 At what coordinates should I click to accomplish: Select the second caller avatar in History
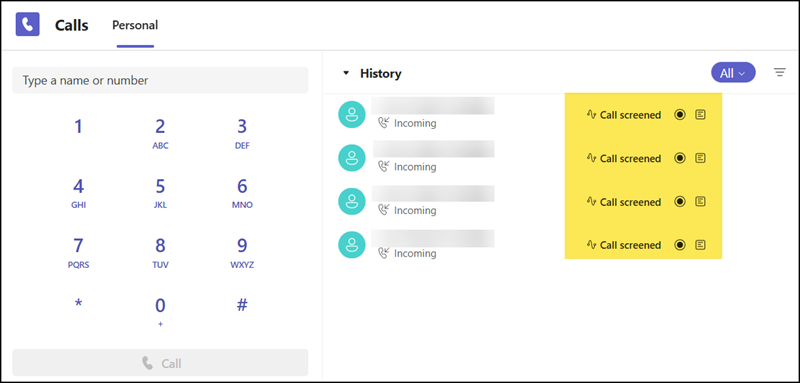(352, 158)
